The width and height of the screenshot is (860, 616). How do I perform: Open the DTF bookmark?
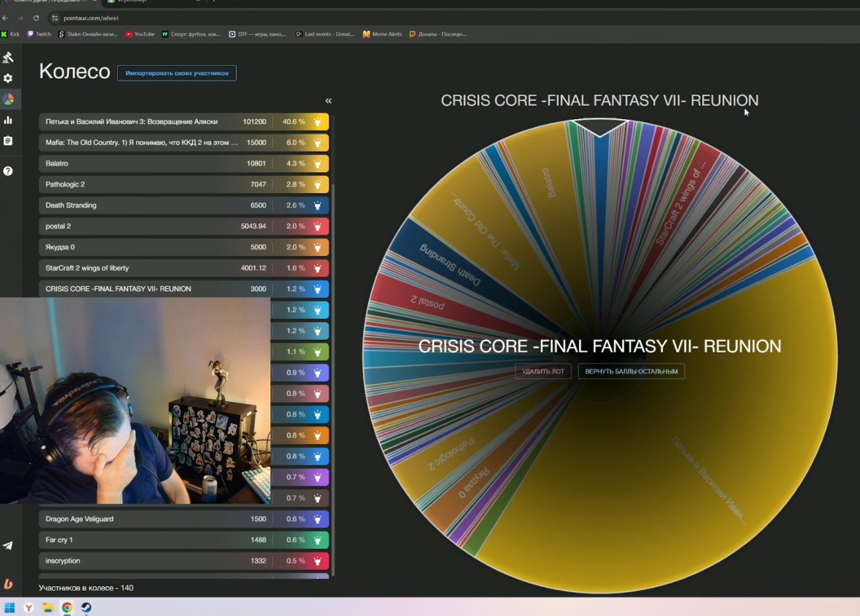coord(258,34)
